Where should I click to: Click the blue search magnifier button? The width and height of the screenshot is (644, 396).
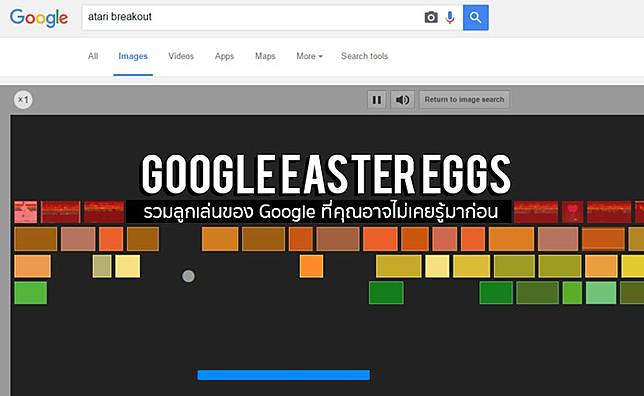pos(476,18)
